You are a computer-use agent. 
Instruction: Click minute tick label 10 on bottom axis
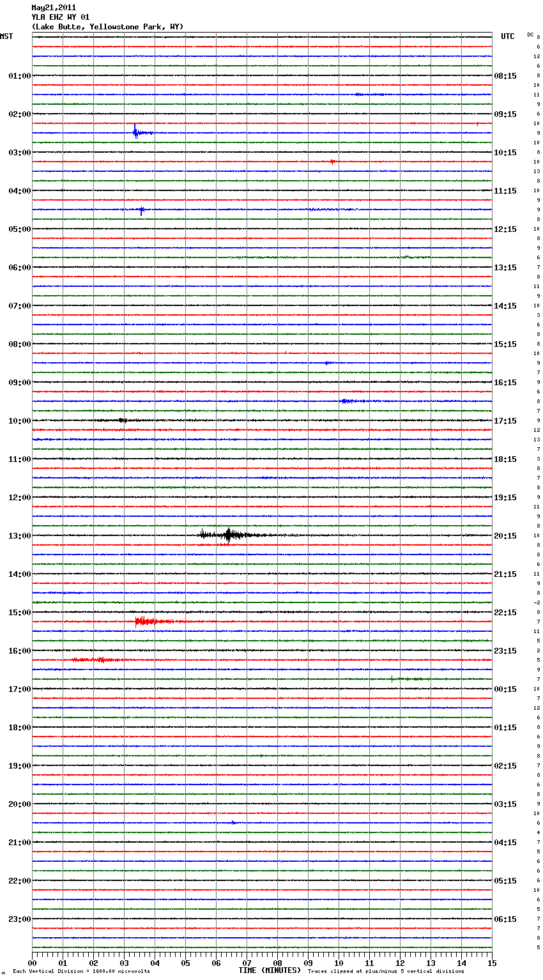(x=339, y=963)
